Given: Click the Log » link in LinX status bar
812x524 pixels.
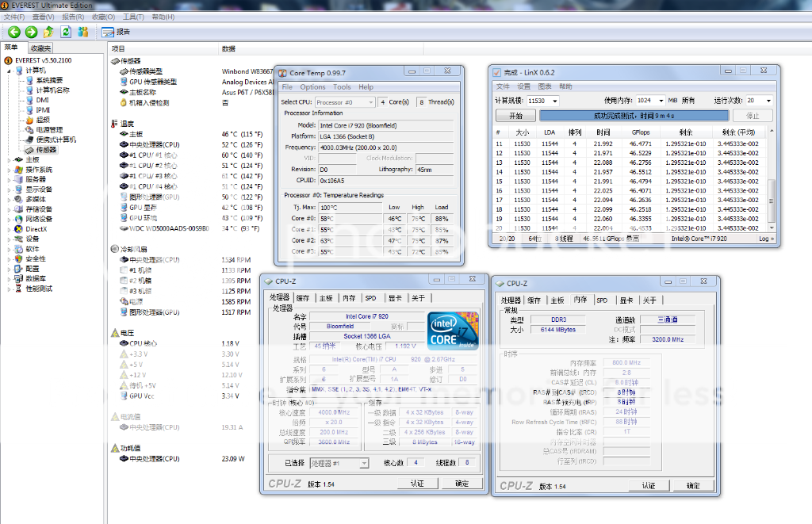Looking at the screenshot, I should point(765,238).
